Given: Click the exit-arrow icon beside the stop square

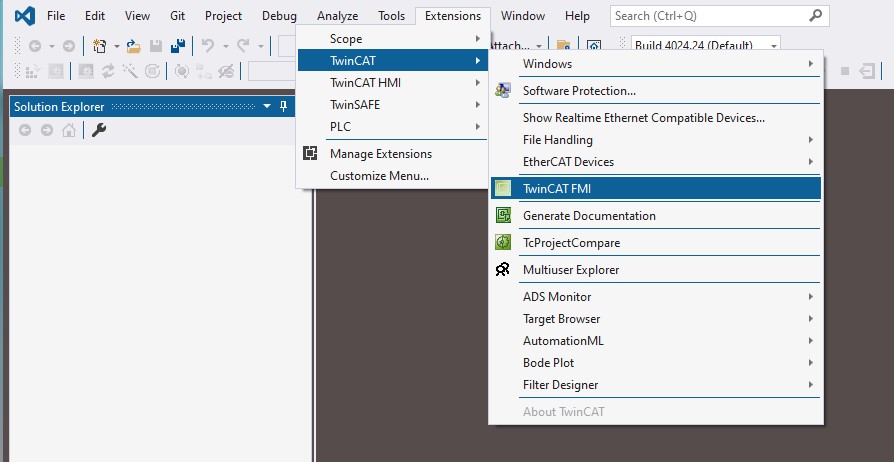Looking at the screenshot, I should pos(867,71).
